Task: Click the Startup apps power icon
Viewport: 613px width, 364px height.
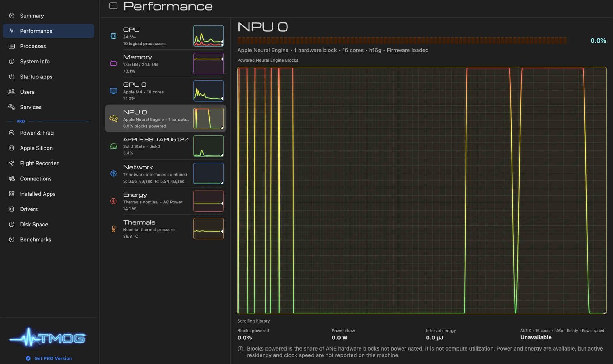Action: click(x=12, y=77)
